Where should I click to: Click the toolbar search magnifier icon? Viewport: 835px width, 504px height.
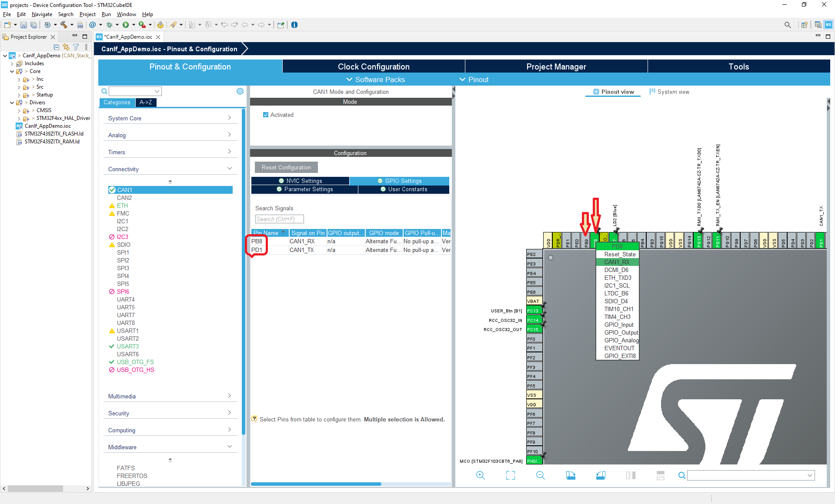[x=788, y=25]
